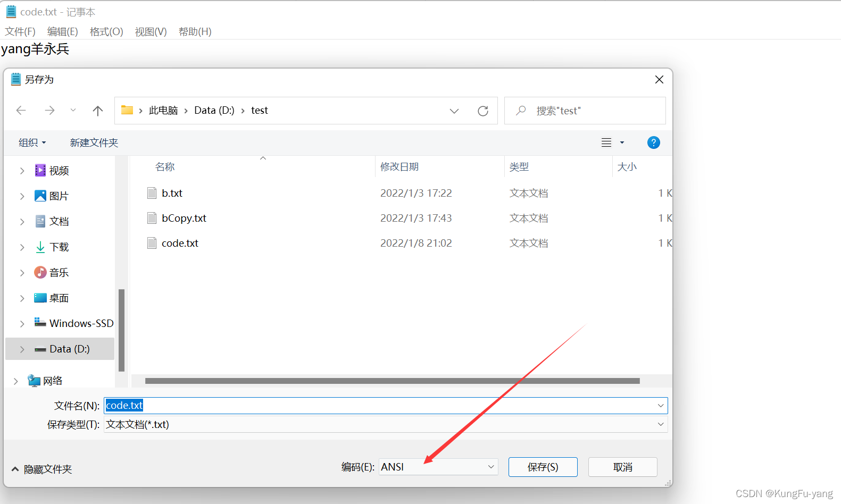Viewport: 841px width, 504px height.
Task: Select 桌面 in the navigation tree
Action: pyautogui.click(x=59, y=298)
